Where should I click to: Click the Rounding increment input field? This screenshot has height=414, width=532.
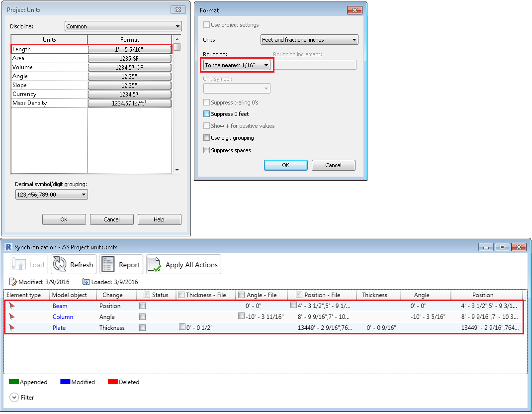315,65
